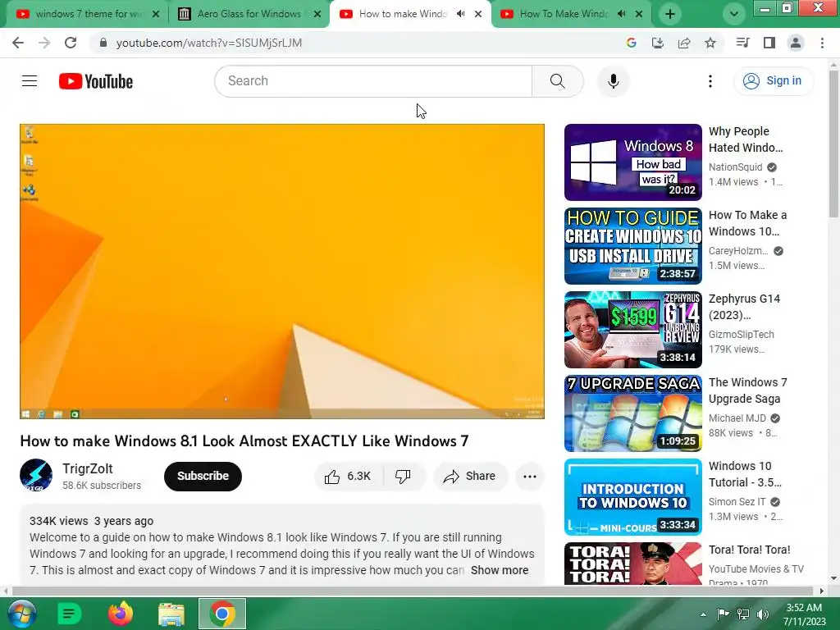
Task: Click the horizontal page scrollbar
Action: pyautogui.click(x=413, y=591)
